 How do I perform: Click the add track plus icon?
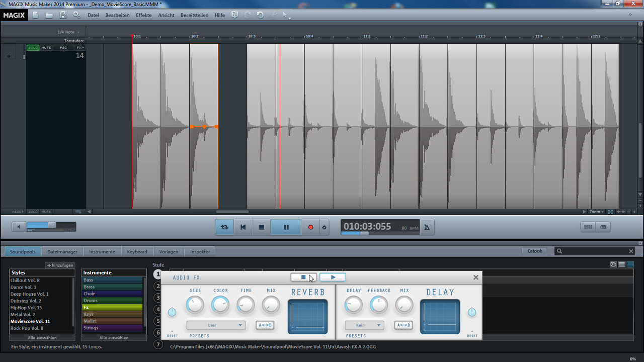pyautogui.click(x=9, y=56)
